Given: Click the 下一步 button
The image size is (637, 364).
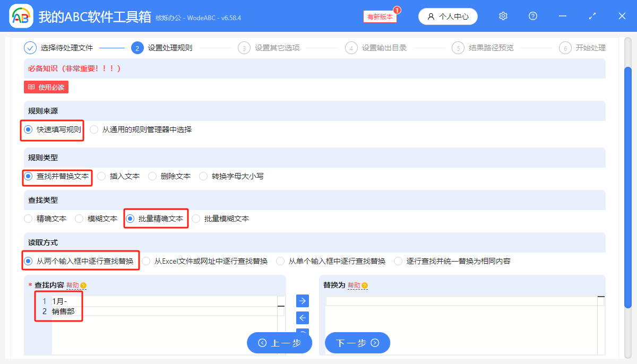Looking at the screenshot, I should [x=357, y=342].
